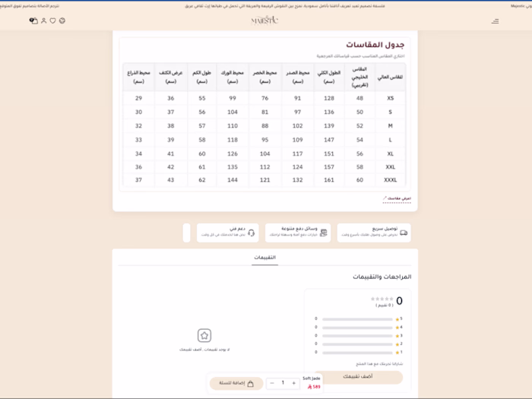The image size is (532, 399).
Task: Click the جدول المقاسات heading
Action: tap(375, 44)
